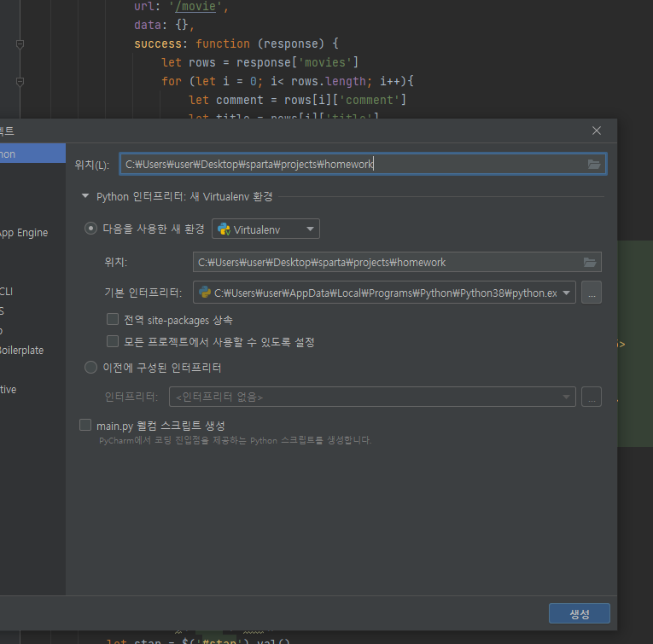This screenshot has height=644, width=653.
Task: Select the highlighted Python project type
Action: 32,154
